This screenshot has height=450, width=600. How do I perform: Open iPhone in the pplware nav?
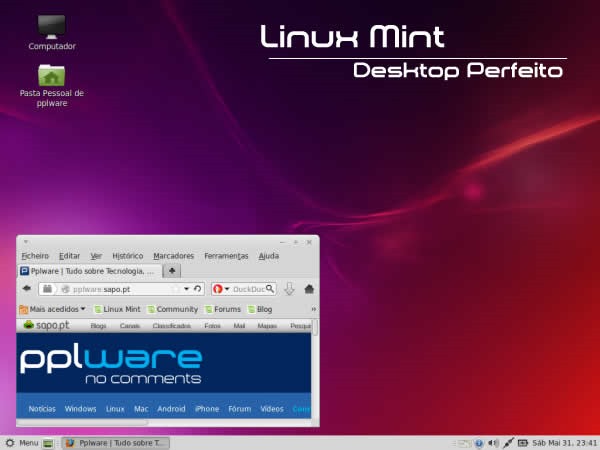(x=207, y=409)
